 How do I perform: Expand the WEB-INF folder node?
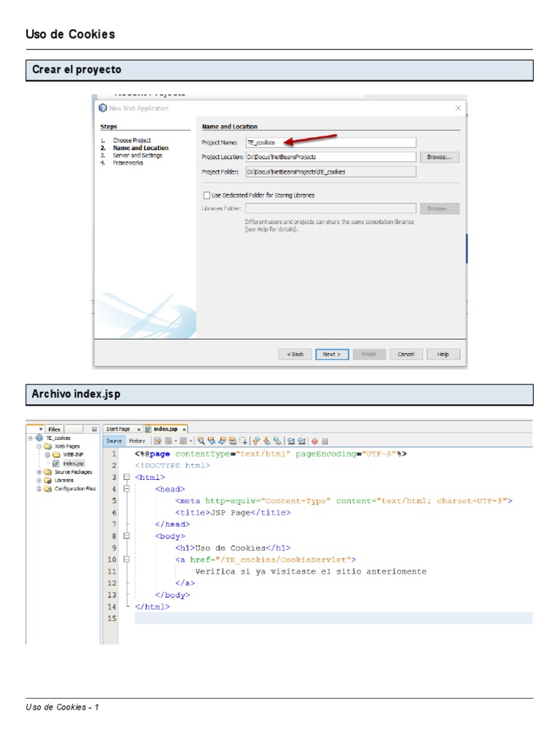pyautogui.click(x=47, y=454)
